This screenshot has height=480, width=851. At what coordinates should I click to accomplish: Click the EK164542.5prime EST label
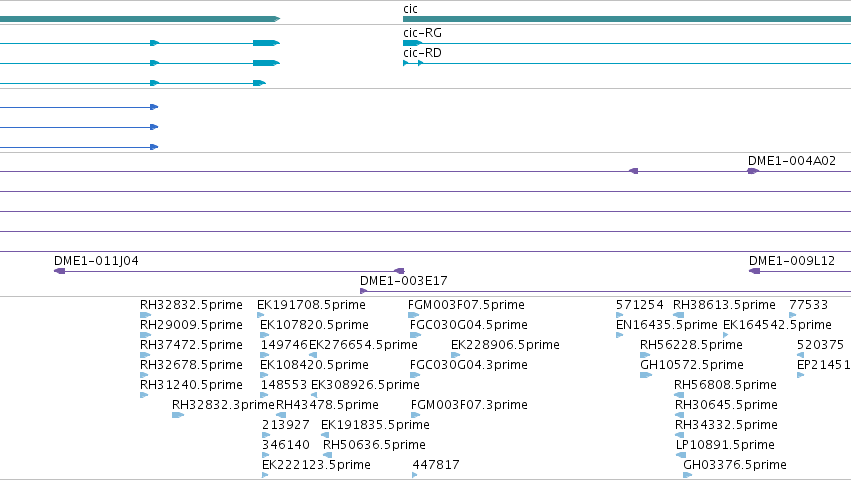pos(777,325)
